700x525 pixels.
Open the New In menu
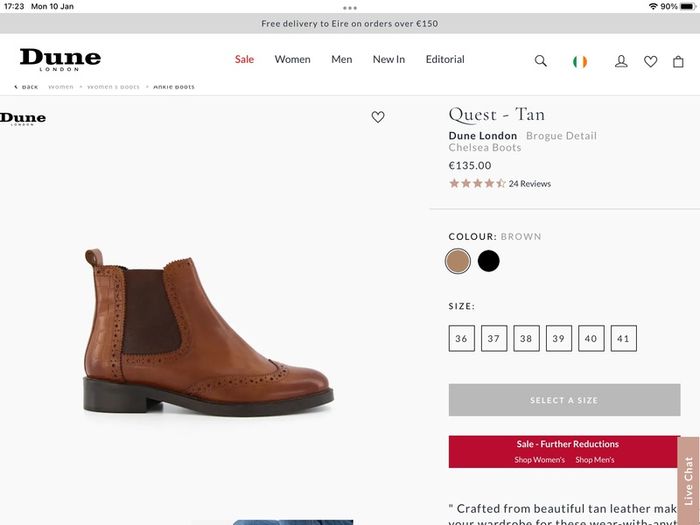(x=389, y=59)
